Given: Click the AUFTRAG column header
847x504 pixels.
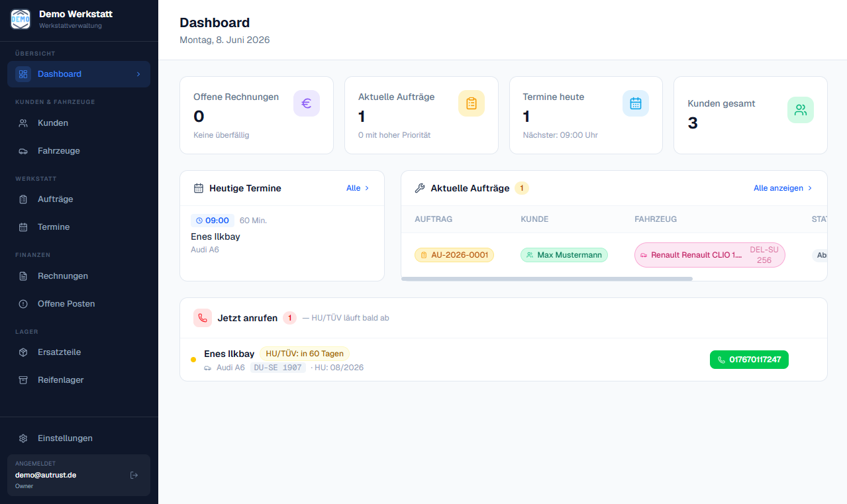Looking at the screenshot, I should point(434,219).
